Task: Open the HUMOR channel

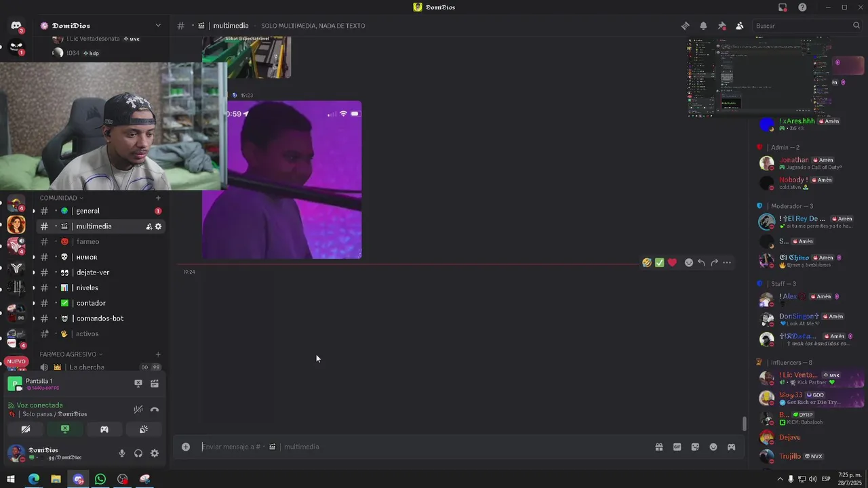Action: (100, 257)
